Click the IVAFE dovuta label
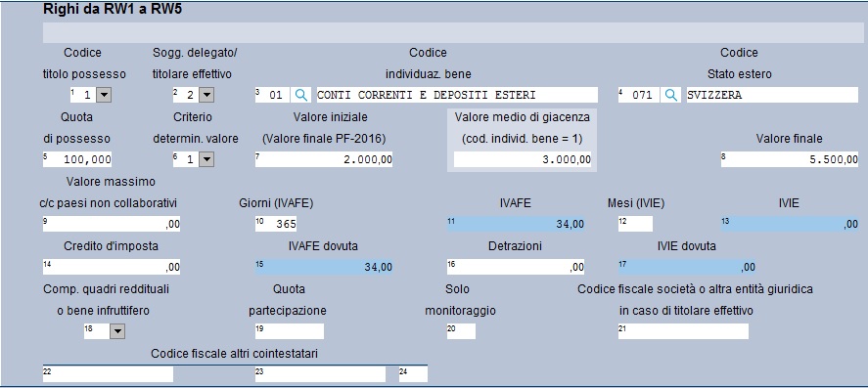The width and height of the screenshot is (868, 388). [x=323, y=246]
